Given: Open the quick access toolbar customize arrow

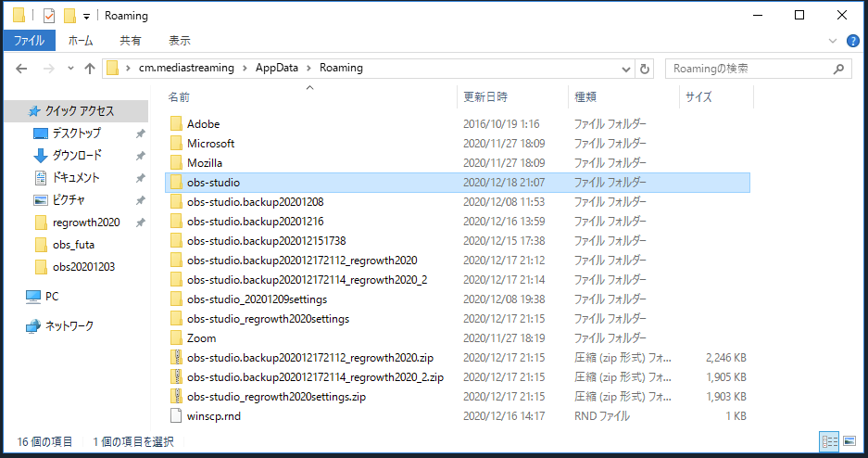Looking at the screenshot, I should (x=86, y=17).
